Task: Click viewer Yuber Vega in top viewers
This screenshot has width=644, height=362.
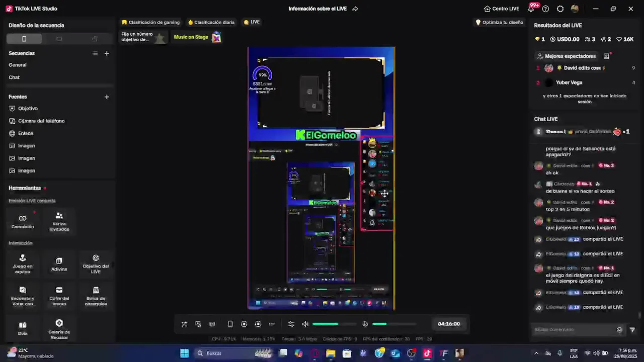Action: pyautogui.click(x=585, y=82)
